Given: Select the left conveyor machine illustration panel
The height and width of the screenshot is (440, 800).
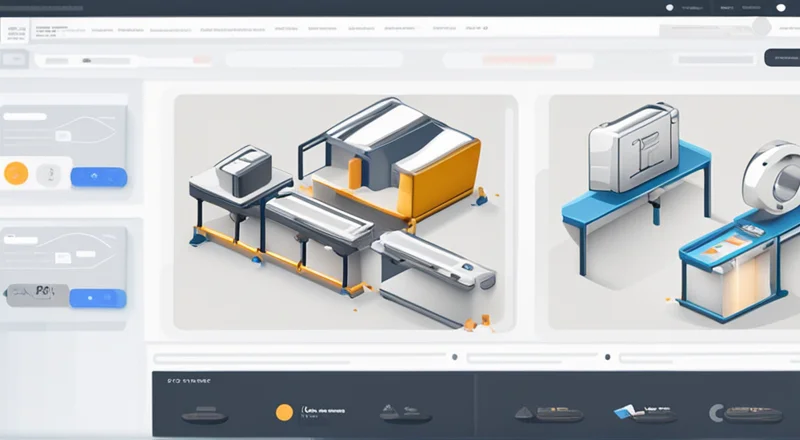Looking at the screenshot, I should tap(345, 212).
